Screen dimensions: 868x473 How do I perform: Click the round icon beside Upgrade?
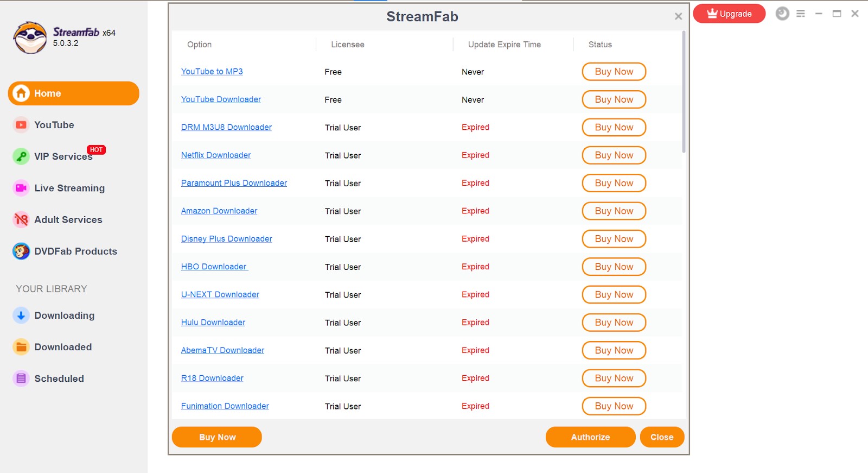(782, 14)
